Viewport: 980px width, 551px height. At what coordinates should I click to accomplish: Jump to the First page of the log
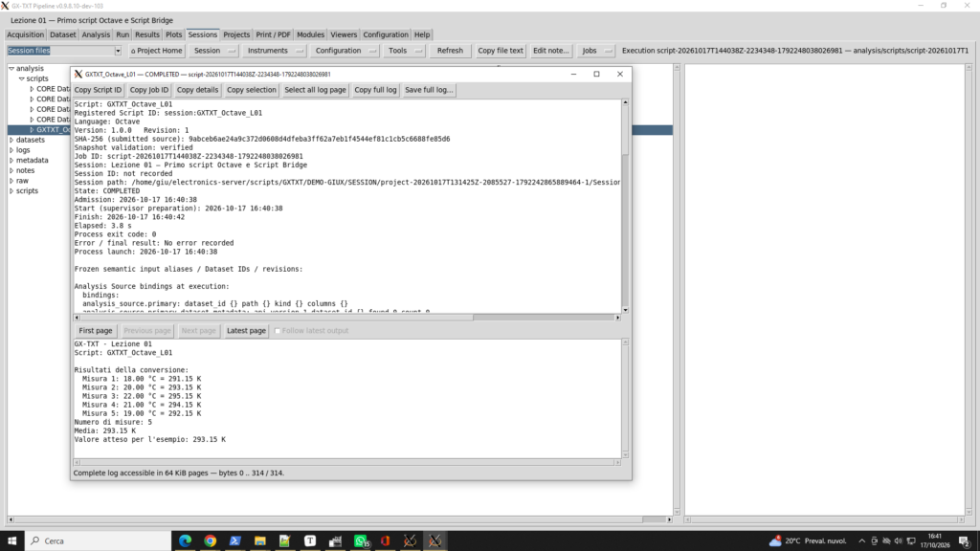[96, 331]
